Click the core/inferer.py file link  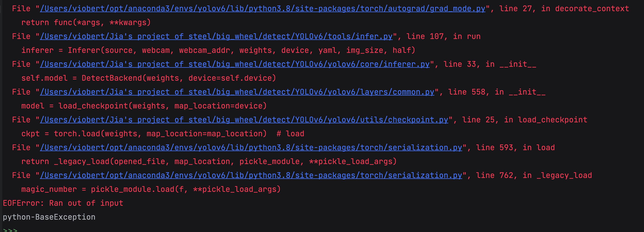[235, 64]
